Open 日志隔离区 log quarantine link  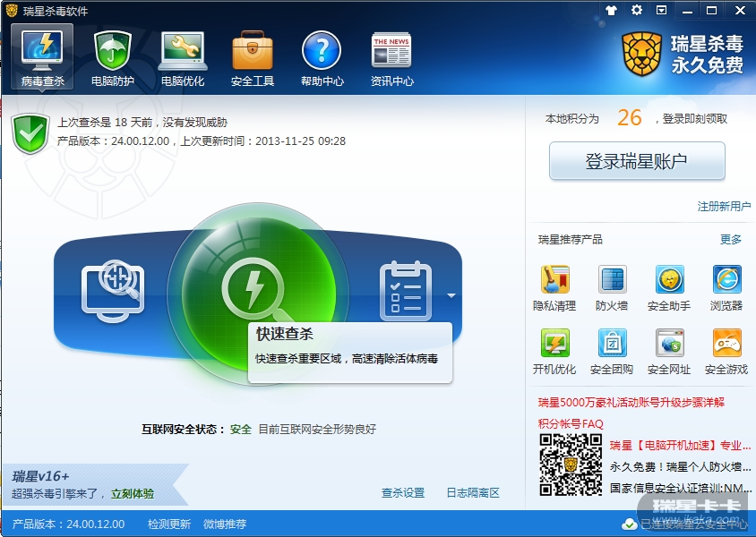(x=473, y=492)
